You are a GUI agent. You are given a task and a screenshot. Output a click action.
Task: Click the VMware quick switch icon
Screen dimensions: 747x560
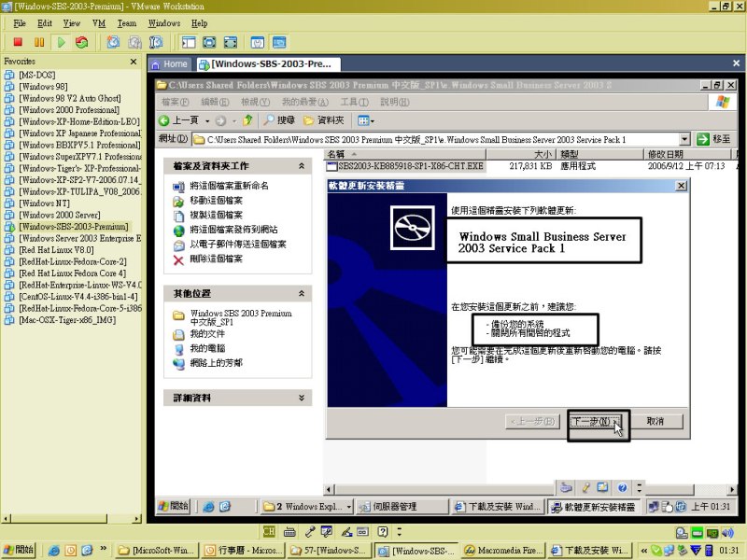pyautogui.click(x=231, y=42)
